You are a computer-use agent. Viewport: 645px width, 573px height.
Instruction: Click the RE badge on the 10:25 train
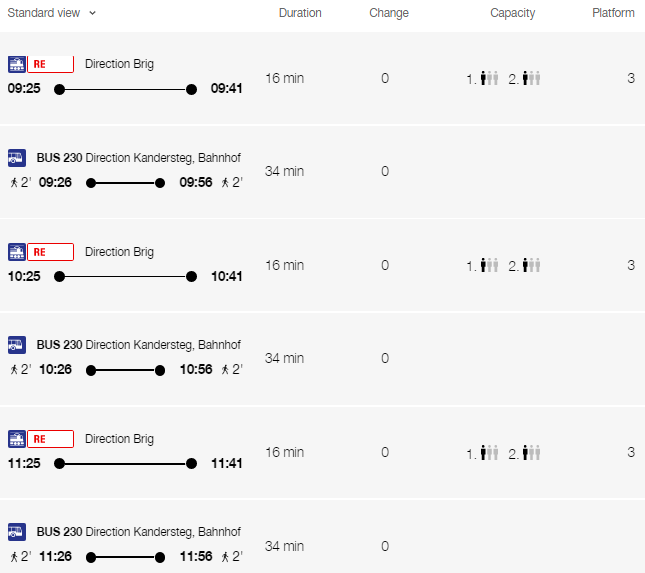[51, 252]
